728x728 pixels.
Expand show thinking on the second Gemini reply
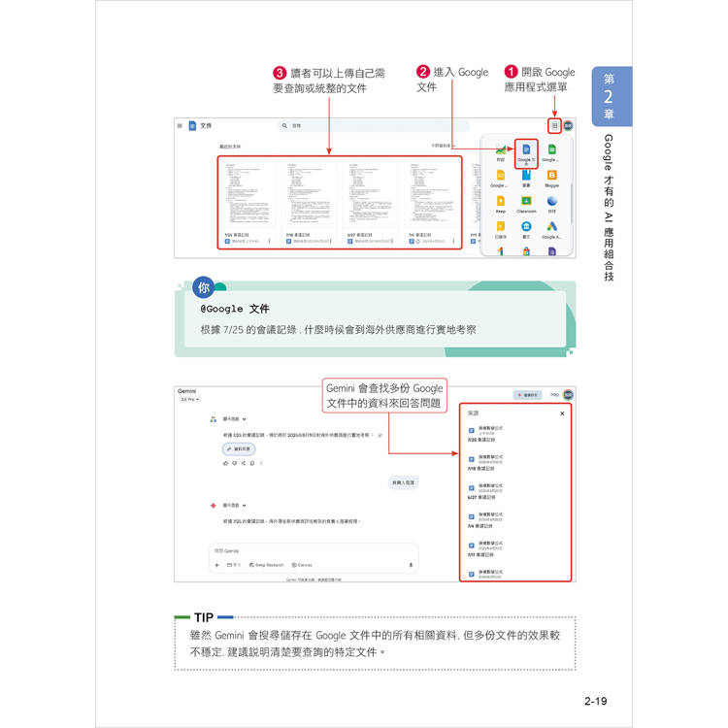click(235, 505)
